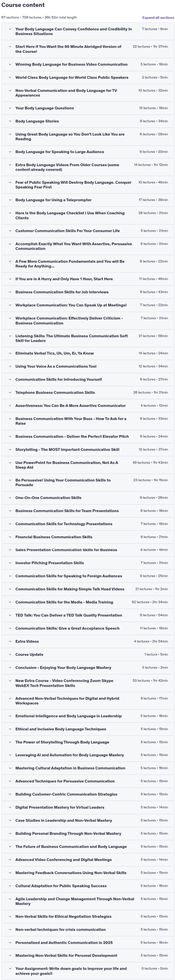Expand chevron beside Your Body Language Questions

[10, 108]
